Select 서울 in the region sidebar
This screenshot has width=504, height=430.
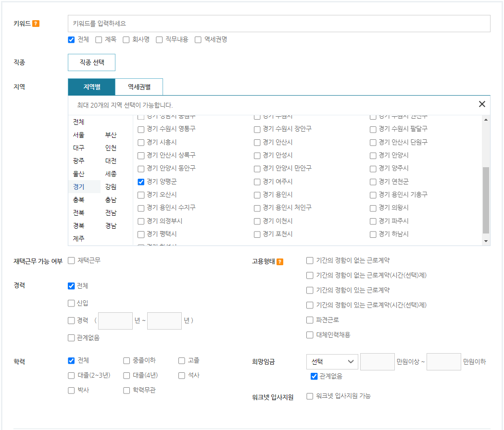pyautogui.click(x=78, y=135)
